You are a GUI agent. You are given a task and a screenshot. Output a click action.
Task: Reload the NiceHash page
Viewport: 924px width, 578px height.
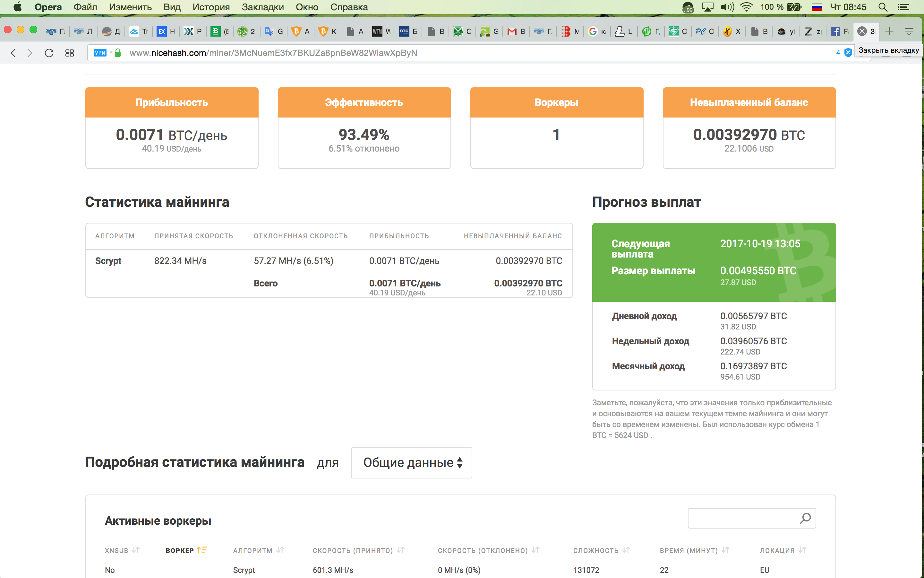(49, 53)
